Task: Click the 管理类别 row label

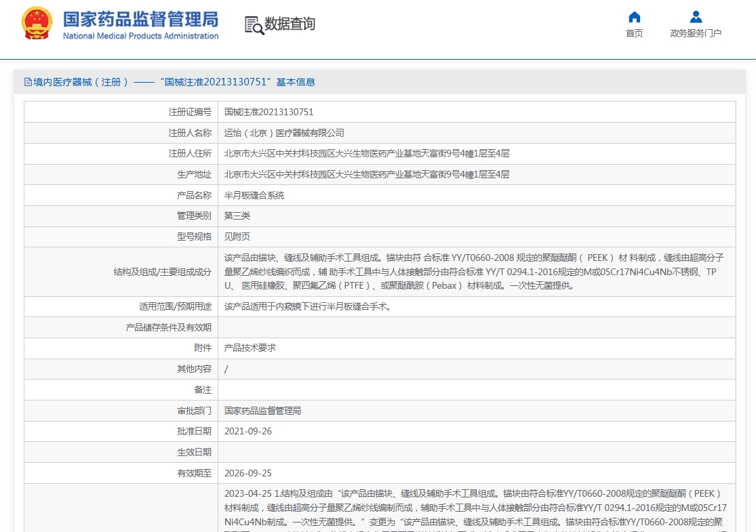Action: coord(195,216)
